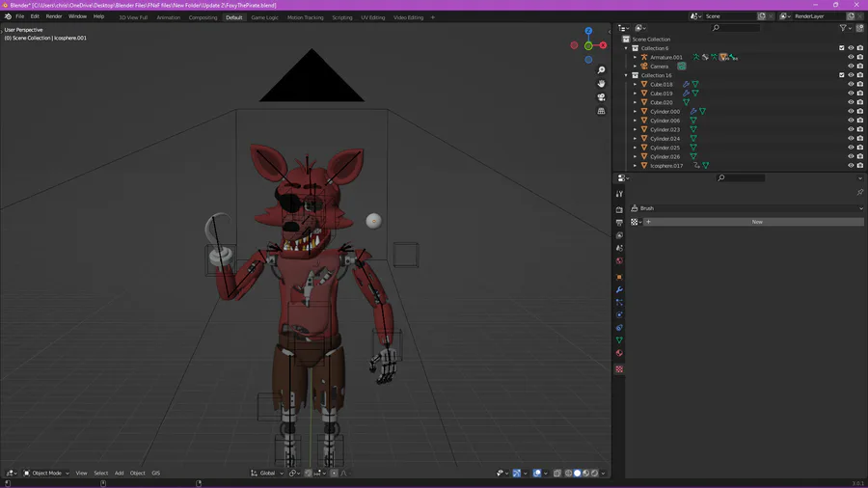Open the Texture properties tab
The height and width of the screenshot is (488, 868).
(x=619, y=369)
